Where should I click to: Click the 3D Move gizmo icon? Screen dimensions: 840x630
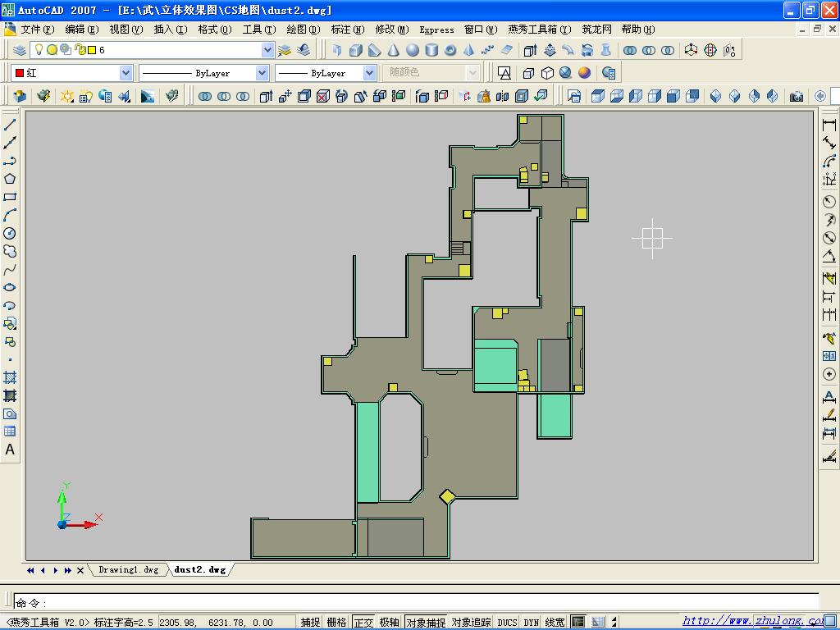[691, 50]
